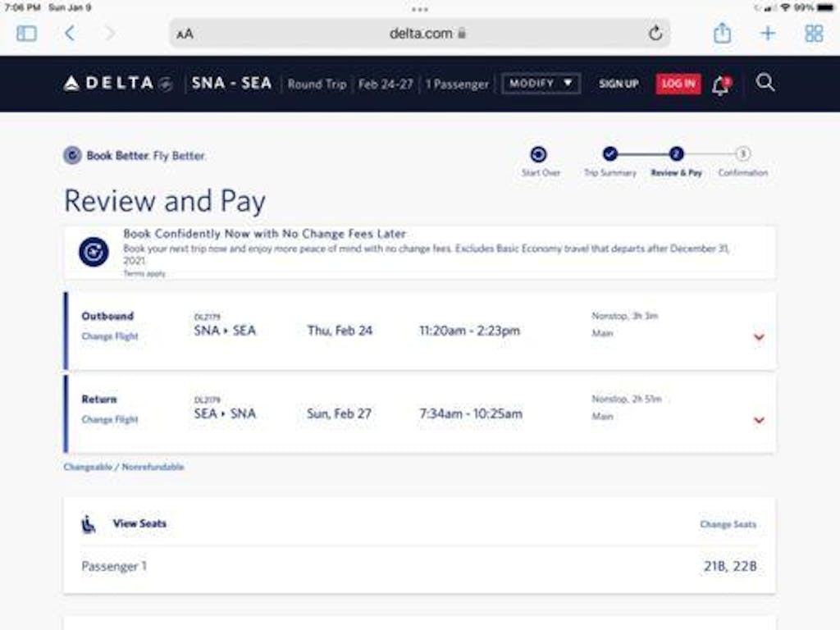Reload the delta.com page
This screenshot has width=840, height=630.
[x=655, y=34]
